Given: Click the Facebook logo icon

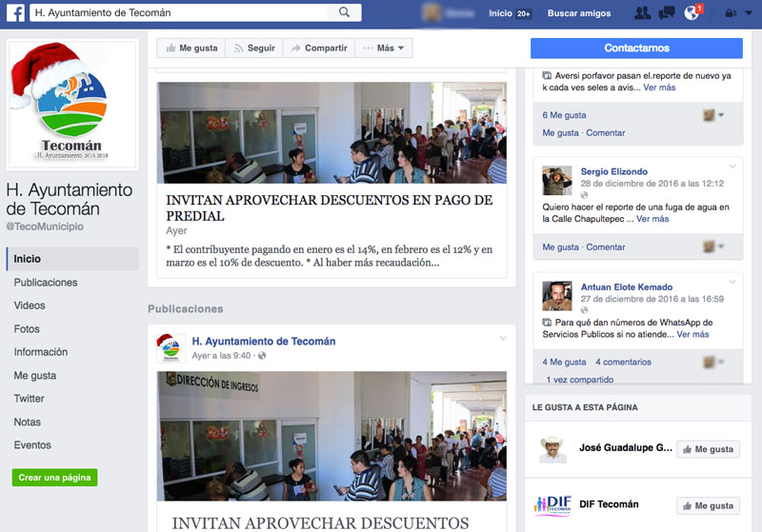Looking at the screenshot, I should [x=15, y=12].
